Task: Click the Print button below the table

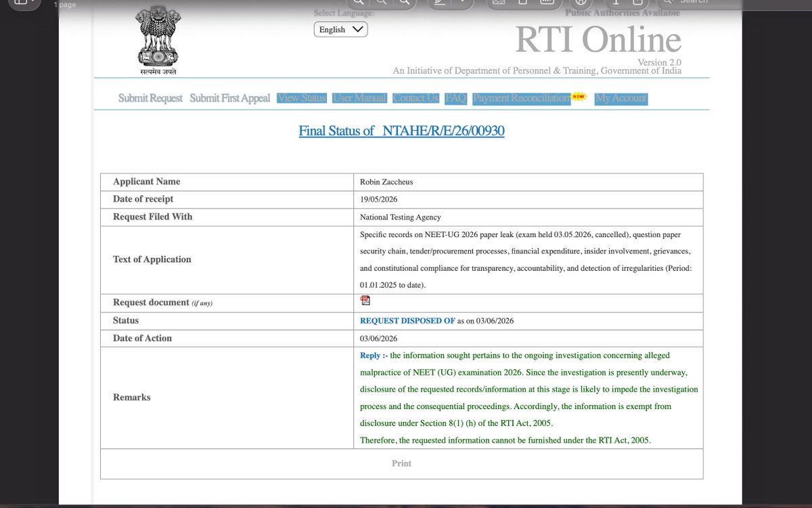Action: tap(401, 463)
